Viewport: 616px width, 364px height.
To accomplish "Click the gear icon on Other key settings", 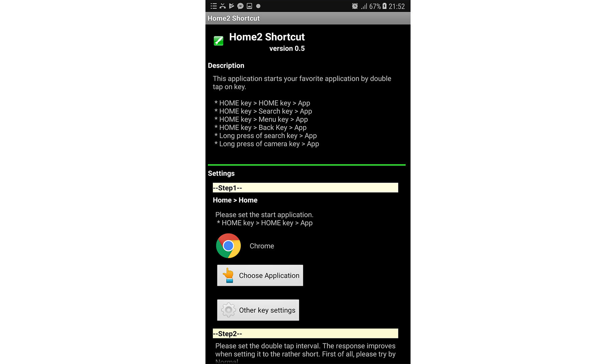I will pyautogui.click(x=228, y=310).
